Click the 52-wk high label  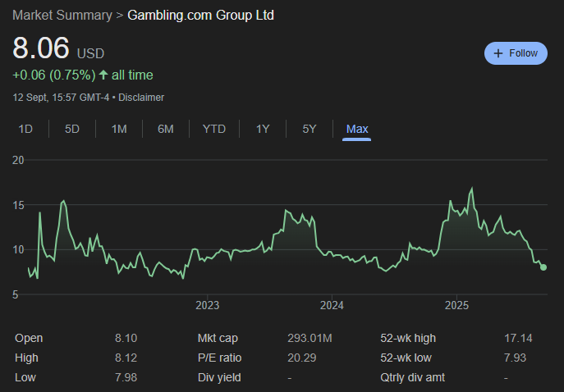pyautogui.click(x=408, y=338)
